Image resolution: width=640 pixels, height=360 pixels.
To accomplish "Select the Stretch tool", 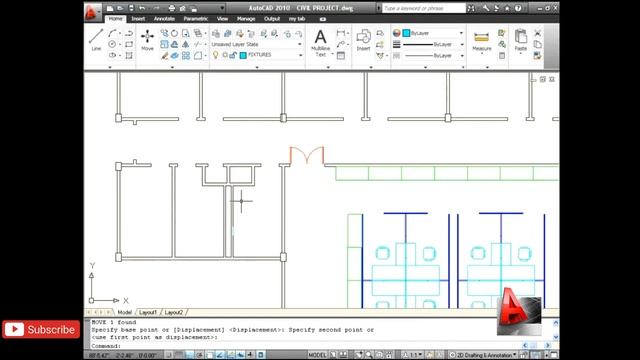I will (186, 33).
